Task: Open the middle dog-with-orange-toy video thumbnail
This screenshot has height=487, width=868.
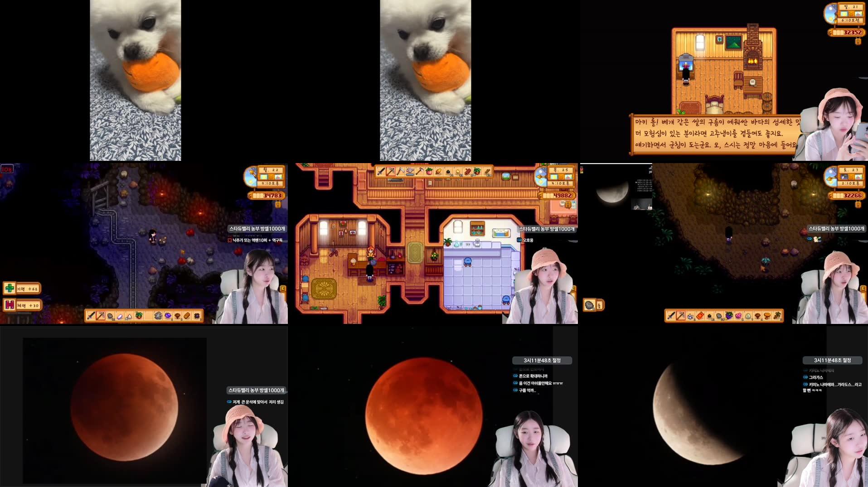Action: pyautogui.click(x=425, y=80)
